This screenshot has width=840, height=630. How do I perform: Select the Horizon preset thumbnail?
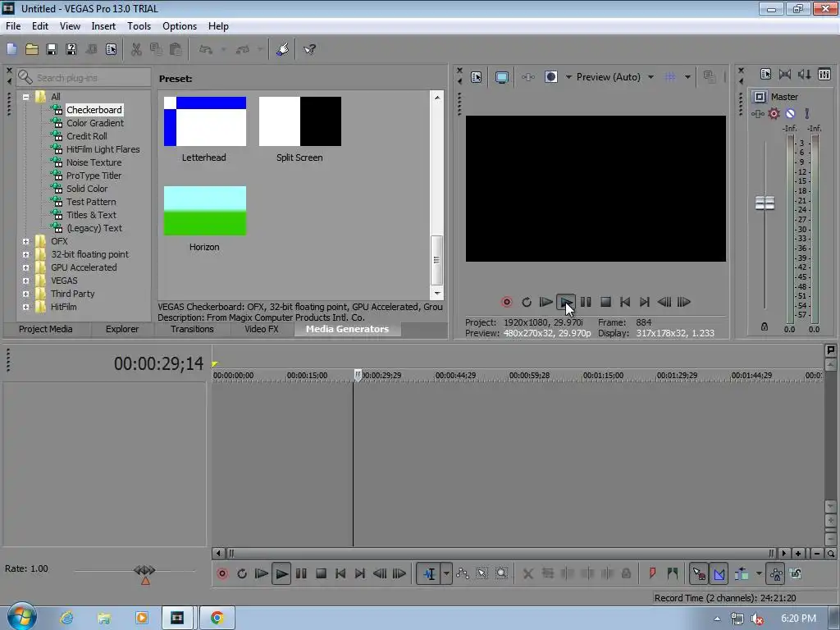pyautogui.click(x=204, y=211)
